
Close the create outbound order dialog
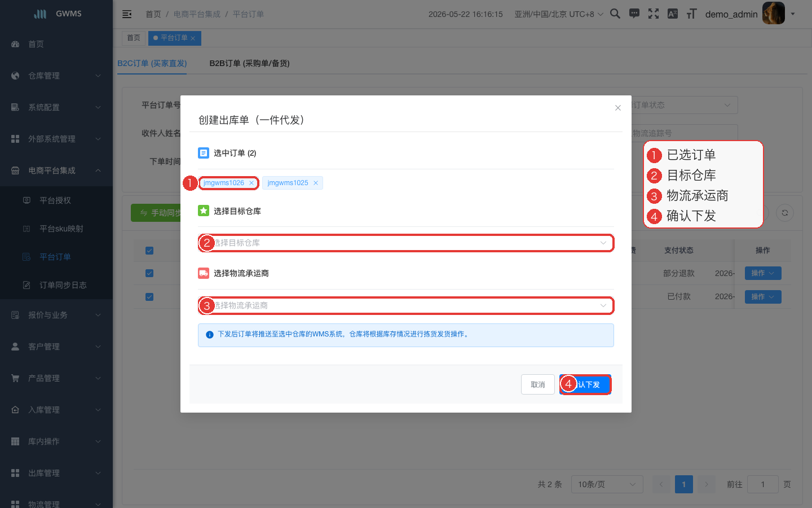(618, 108)
